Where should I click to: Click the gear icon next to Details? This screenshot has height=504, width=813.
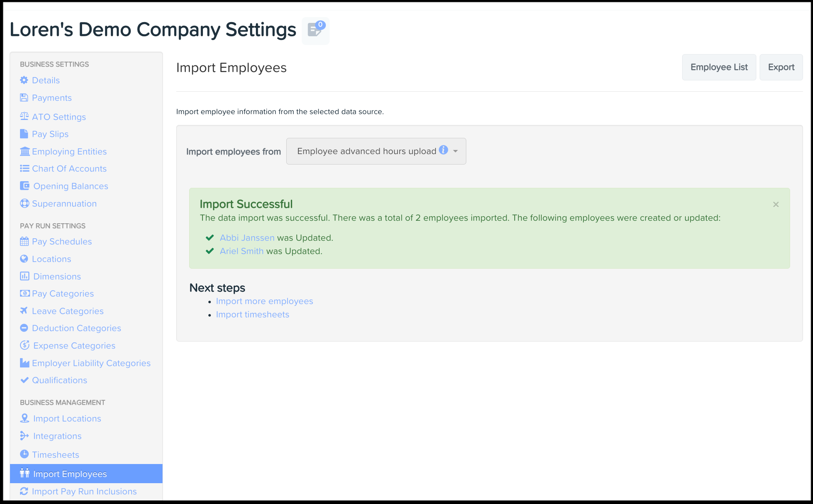24,80
